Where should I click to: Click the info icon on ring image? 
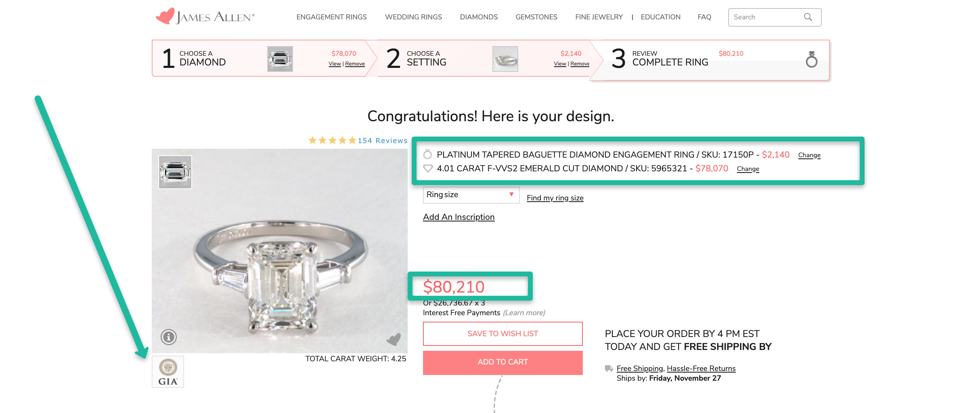tap(169, 337)
